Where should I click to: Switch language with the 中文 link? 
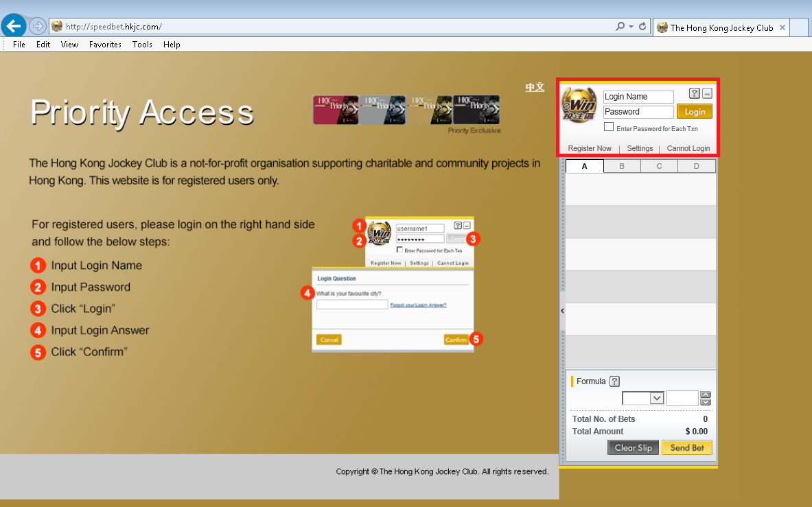pyautogui.click(x=535, y=87)
